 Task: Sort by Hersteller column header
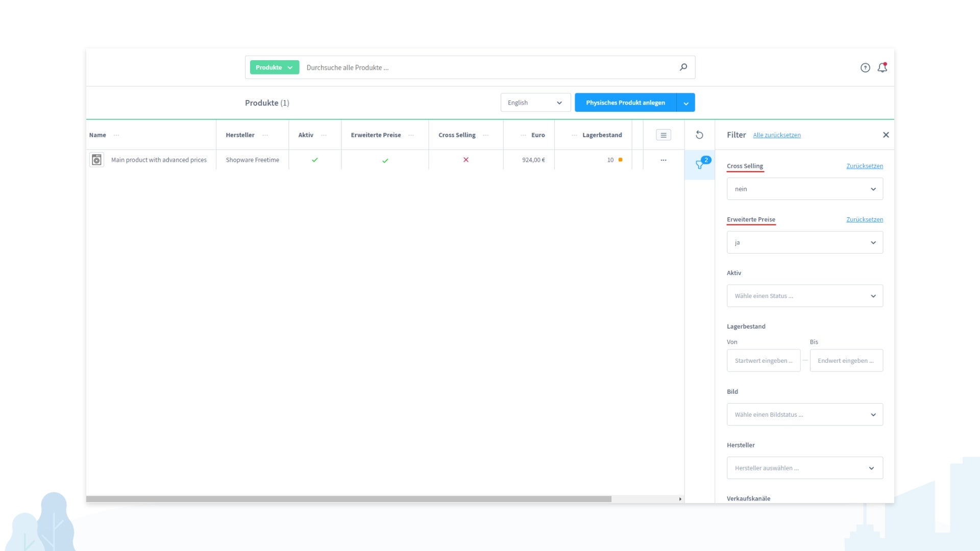tap(240, 135)
